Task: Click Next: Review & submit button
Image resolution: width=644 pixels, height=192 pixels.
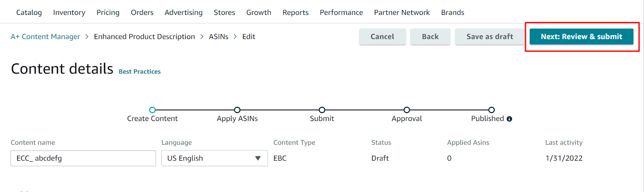Action: click(x=581, y=37)
